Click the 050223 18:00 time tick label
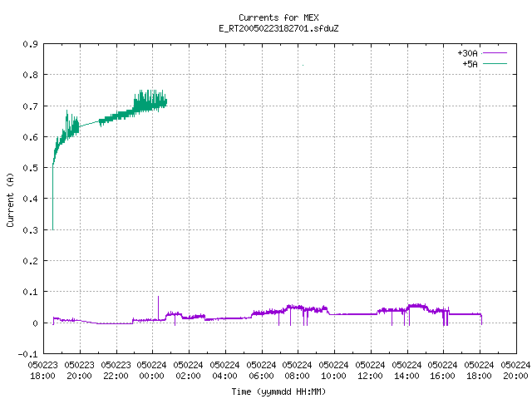 coord(42,371)
